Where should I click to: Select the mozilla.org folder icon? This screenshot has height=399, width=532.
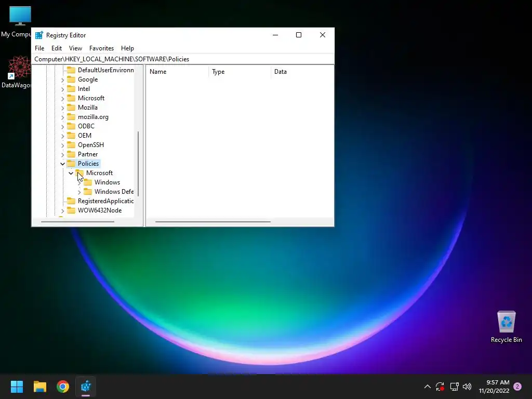71,117
